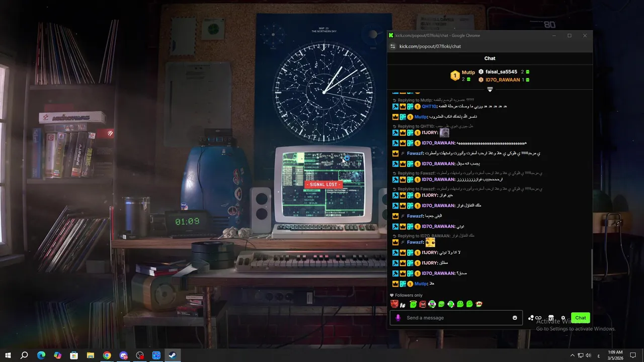
Task: Click the QHT10 username in chat
Action: pyautogui.click(x=429, y=107)
